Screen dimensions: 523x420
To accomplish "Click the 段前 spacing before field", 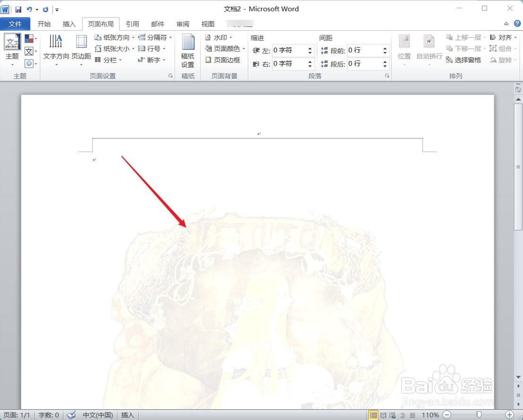I will pyautogui.click(x=364, y=51).
